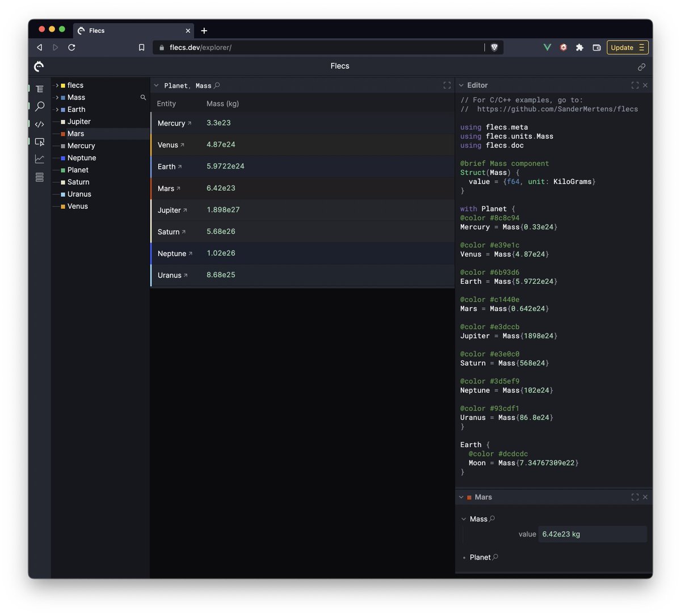
Task: Maximize the query results panel
Action: point(447,85)
